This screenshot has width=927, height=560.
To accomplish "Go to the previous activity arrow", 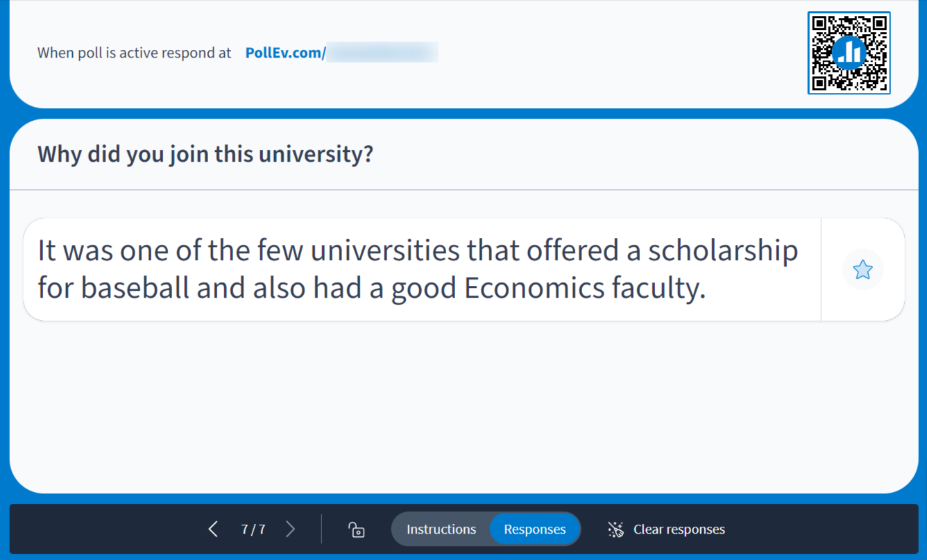I will [x=213, y=529].
